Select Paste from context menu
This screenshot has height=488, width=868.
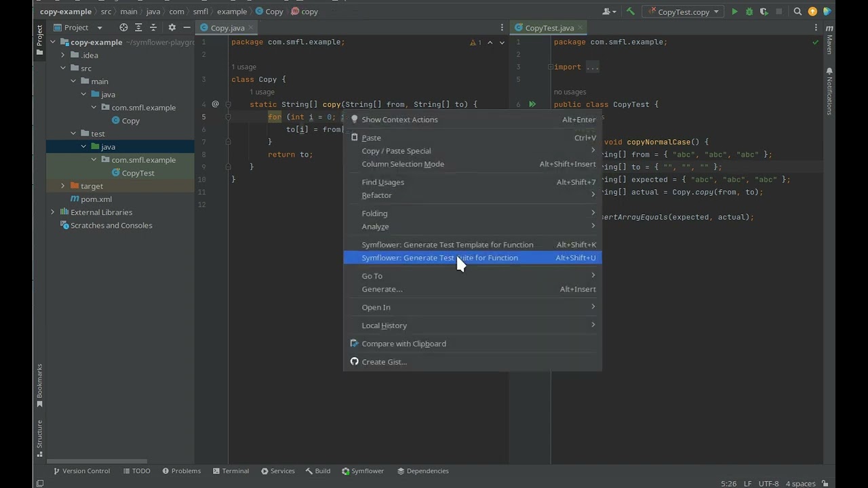pos(473,138)
